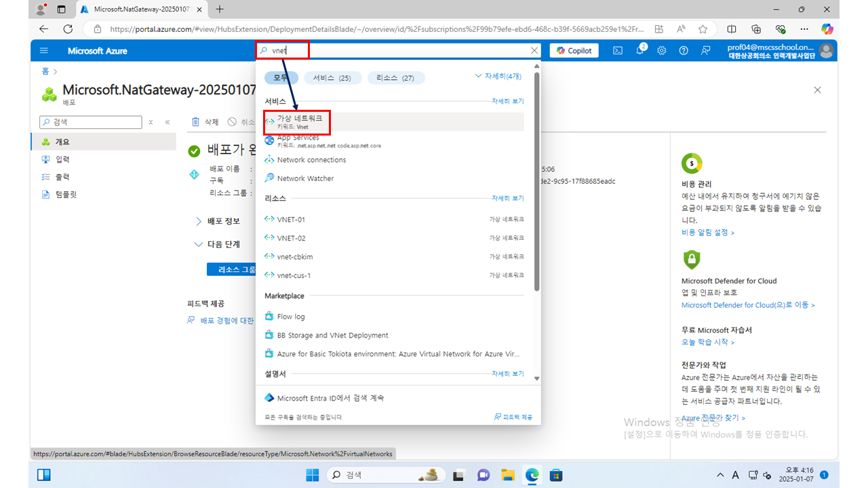Open 자세히 보기 for 설명서 section
The image size is (868, 488).
(x=508, y=373)
